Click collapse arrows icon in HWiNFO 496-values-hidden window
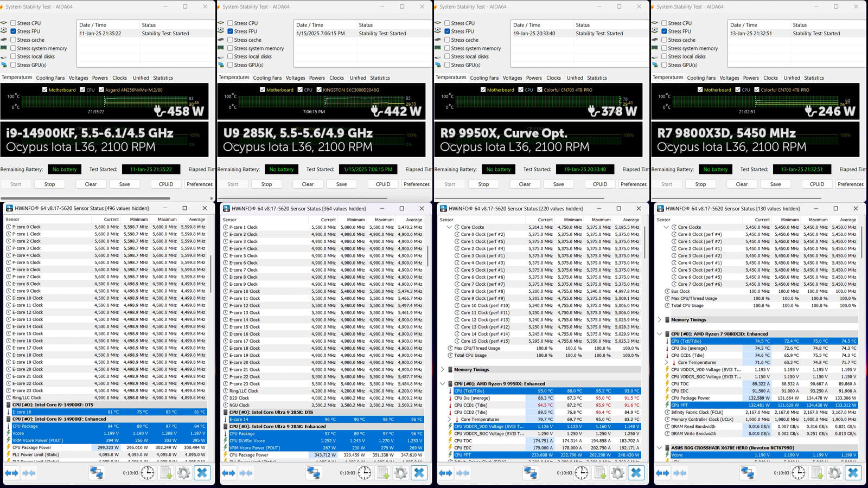The width and height of the screenshot is (868, 488). [29, 473]
